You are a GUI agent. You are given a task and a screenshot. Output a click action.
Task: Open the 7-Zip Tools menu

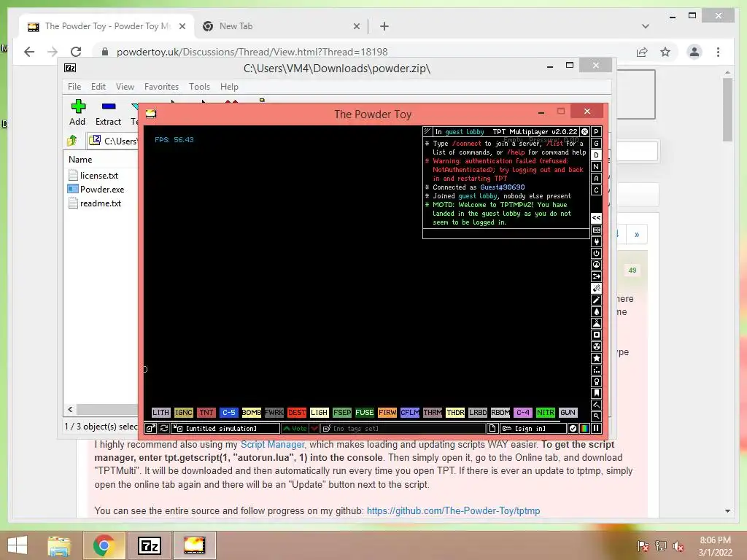pos(199,87)
